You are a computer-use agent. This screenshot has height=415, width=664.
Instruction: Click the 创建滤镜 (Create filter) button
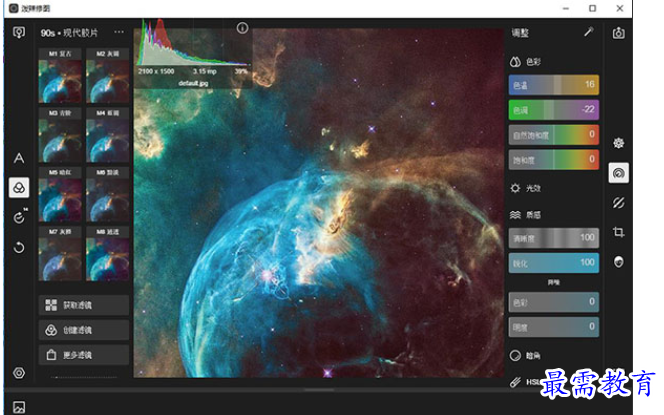click(x=84, y=330)
